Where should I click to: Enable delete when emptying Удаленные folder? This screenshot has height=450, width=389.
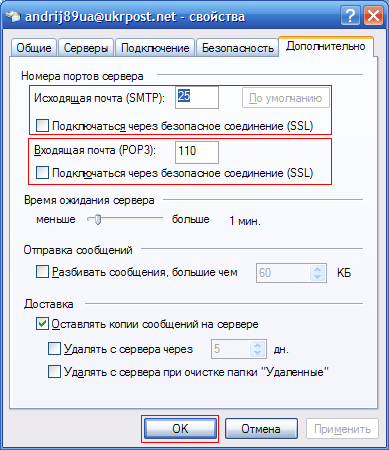[54, 371]
